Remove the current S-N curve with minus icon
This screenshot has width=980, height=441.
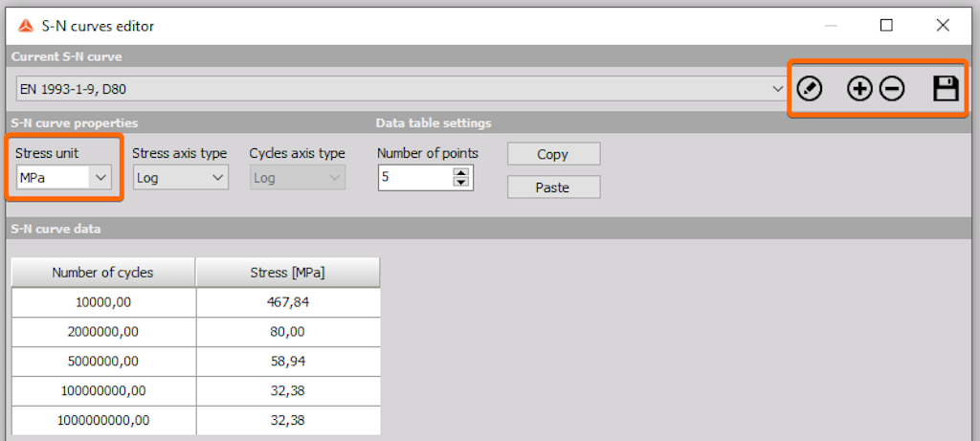(x=892, y=89)
